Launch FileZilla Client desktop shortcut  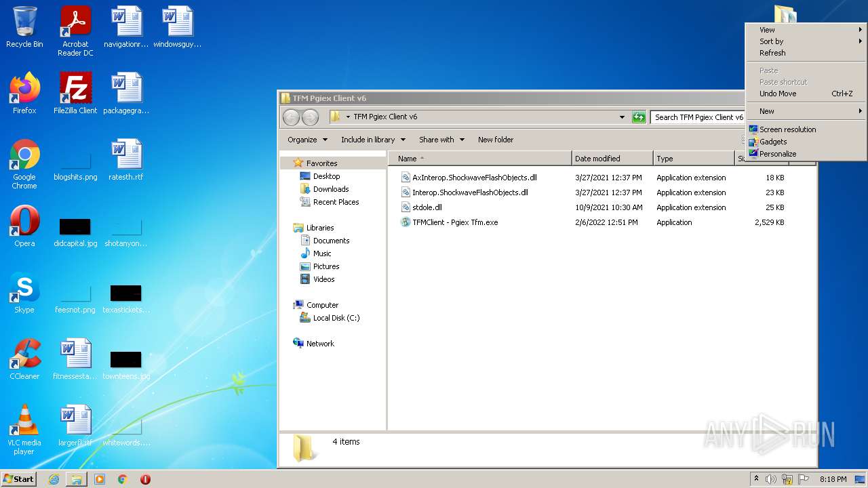coord(75,94)
